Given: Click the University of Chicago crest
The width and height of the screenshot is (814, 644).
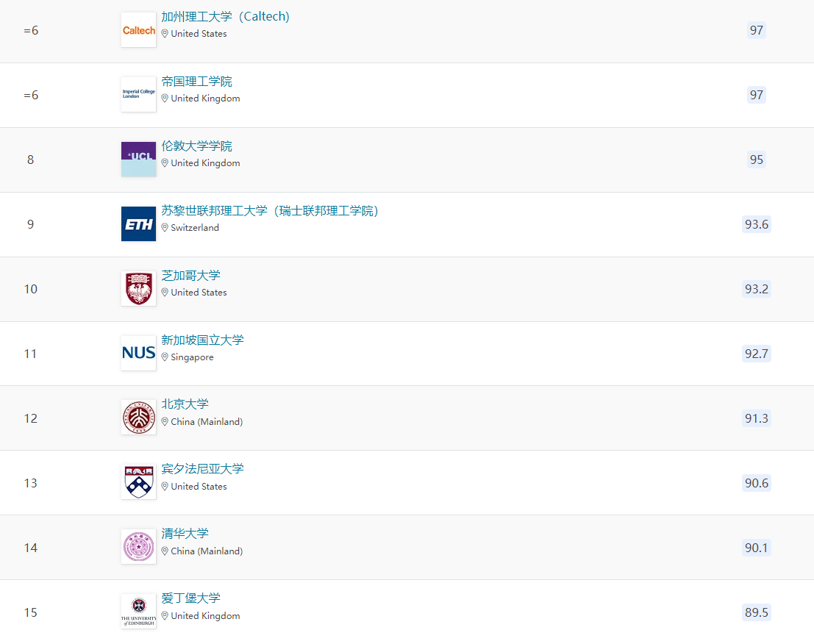Looking at the screenshot, I should (139, 288).
